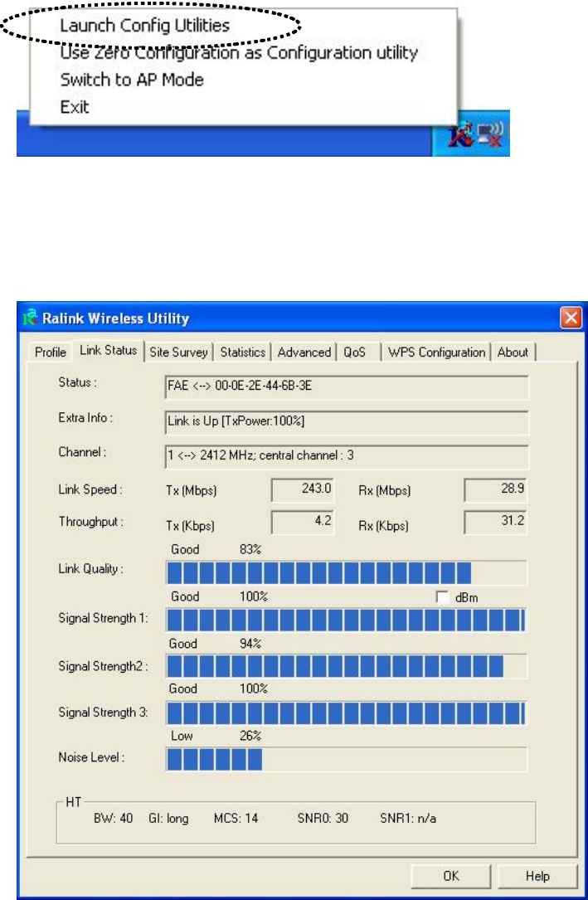Click the Ralink Wireless Utility title text

(x=116, y=318)
